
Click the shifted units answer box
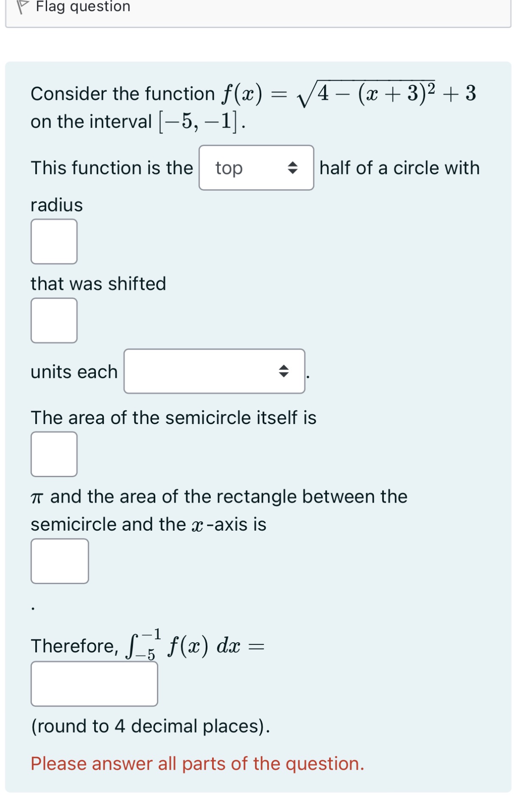(x=53, y=320)
